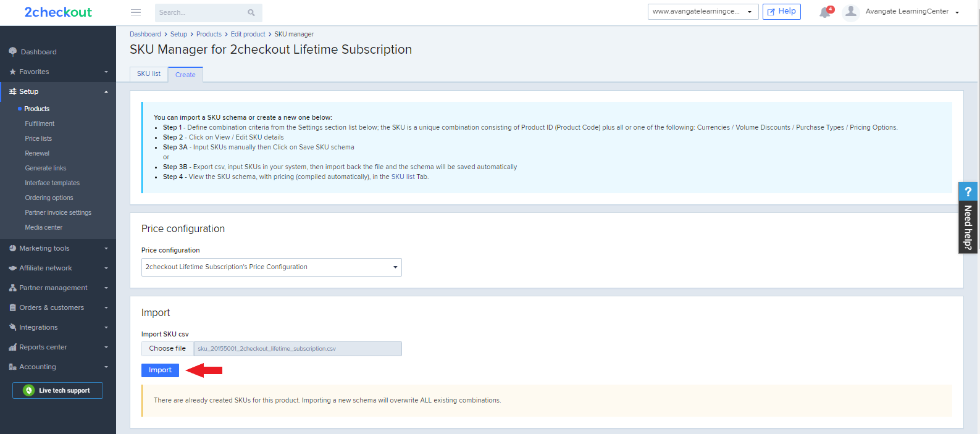Go to Setup breadcrumb link
This screenshot has height=434, width=980.
(x=178, y=34)
